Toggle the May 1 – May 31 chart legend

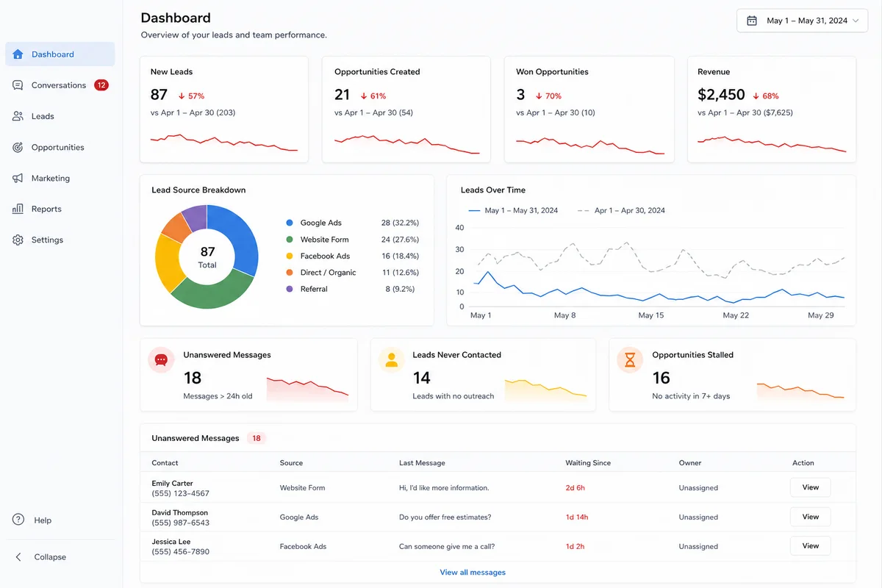click(513, 210)
